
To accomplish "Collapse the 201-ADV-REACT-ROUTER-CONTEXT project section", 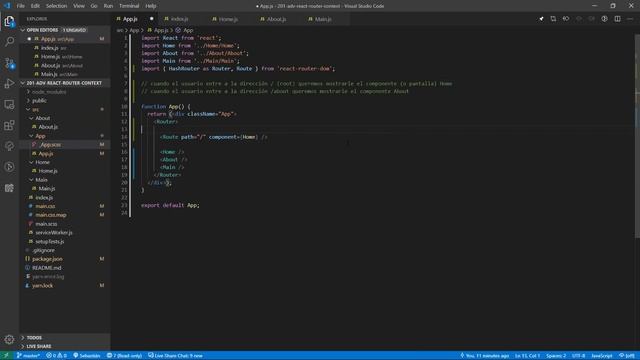I will [64, 83].
